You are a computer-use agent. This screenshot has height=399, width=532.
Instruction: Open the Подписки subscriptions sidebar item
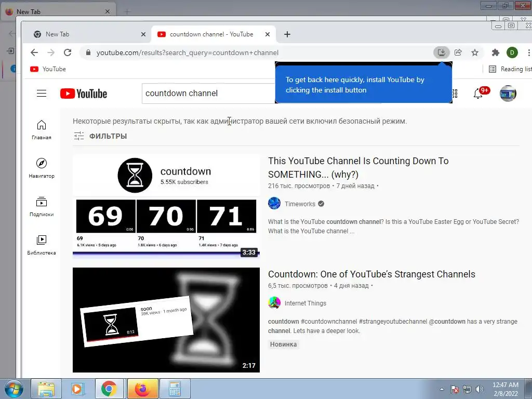tap(42, 207)
